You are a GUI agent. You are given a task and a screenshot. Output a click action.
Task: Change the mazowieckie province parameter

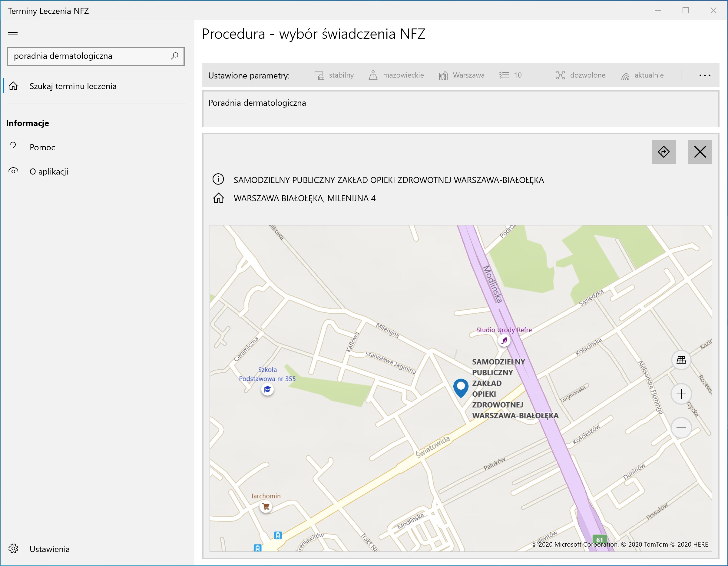click(x=396, y=75)
